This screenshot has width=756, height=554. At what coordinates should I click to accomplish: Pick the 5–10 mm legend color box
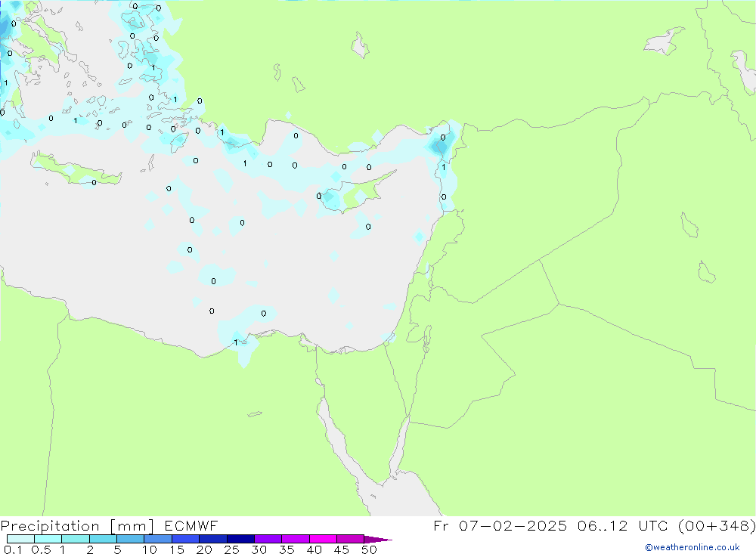pyautogui.click(x=131, y=539)
